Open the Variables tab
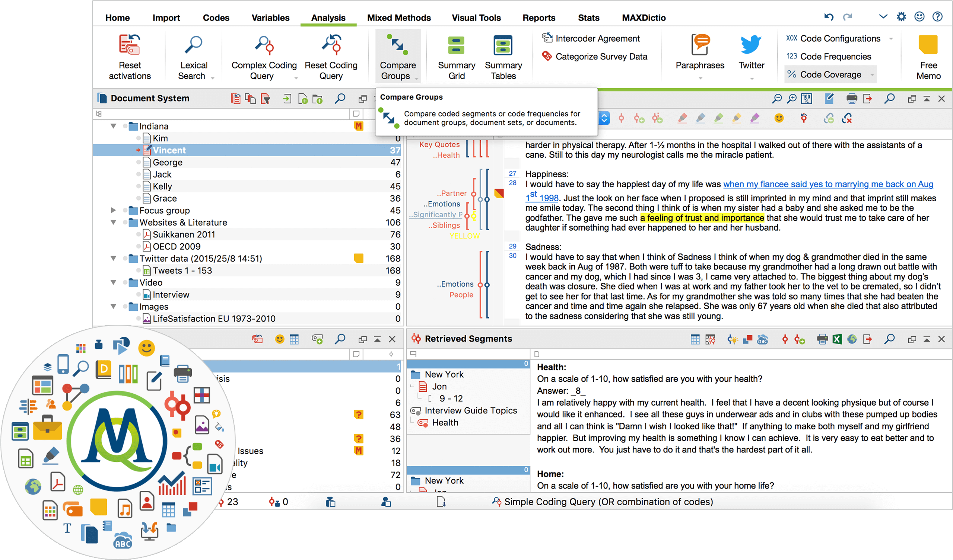The width and height of the screenshot is (953, 560). click(270, 18)
